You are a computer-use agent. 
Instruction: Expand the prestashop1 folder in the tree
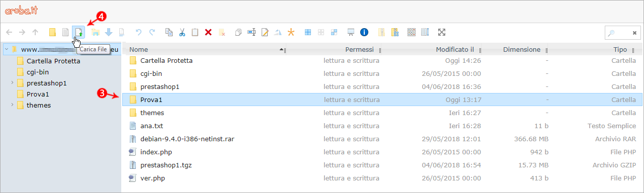(12, 82)
